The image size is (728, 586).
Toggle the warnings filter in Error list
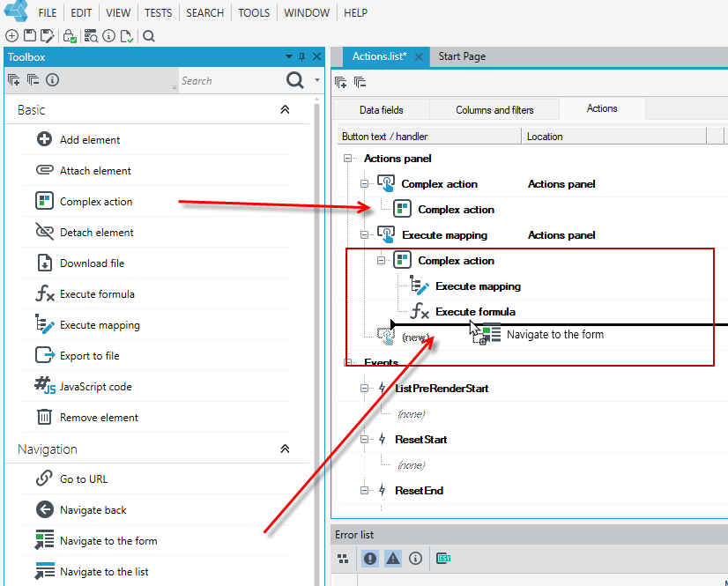[393, 558]
